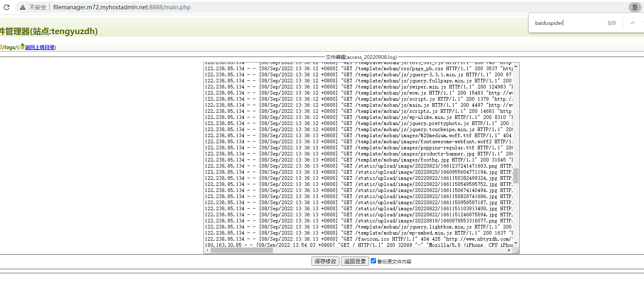Click the favicon.ico log line in editor
The width and height of the screenshot is (644, 291).
pyautogui.click(x=357, y=239)
